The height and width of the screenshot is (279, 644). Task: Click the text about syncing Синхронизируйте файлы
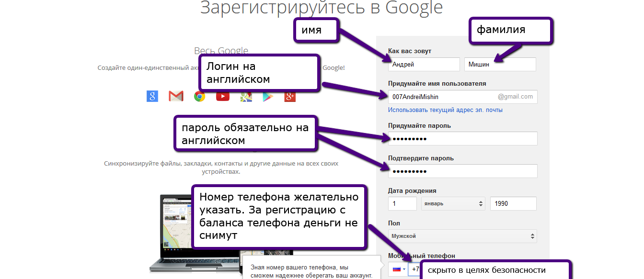(x=221, y=167)
